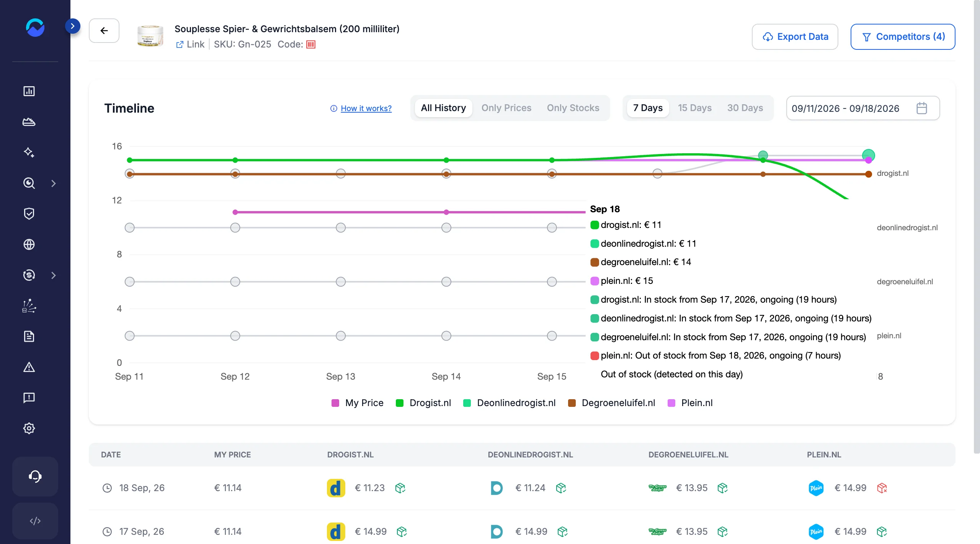This screenshot has height=544, width=980.
Task: Open the product Link
Action: click(x=190, y=44)
